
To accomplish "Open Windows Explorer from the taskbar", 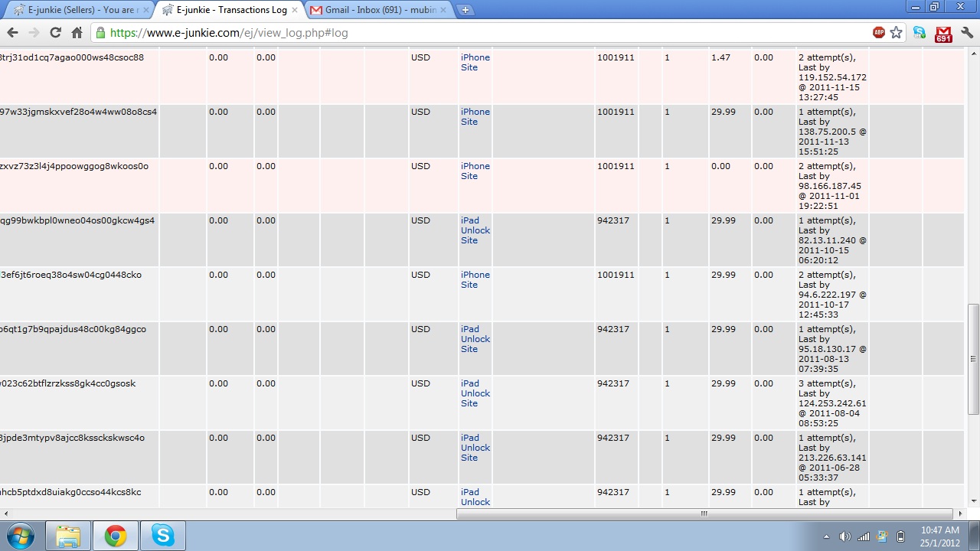I will pos(68,536).
